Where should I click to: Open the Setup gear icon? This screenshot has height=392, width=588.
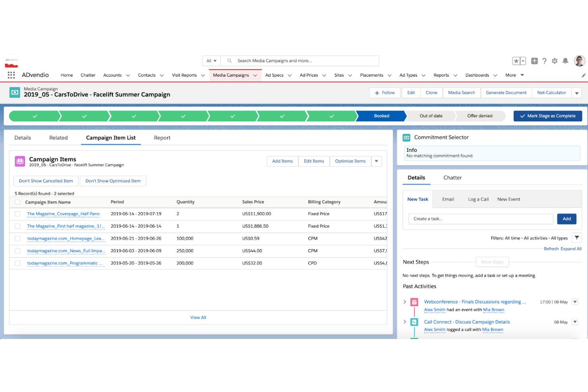pos(555,61)
